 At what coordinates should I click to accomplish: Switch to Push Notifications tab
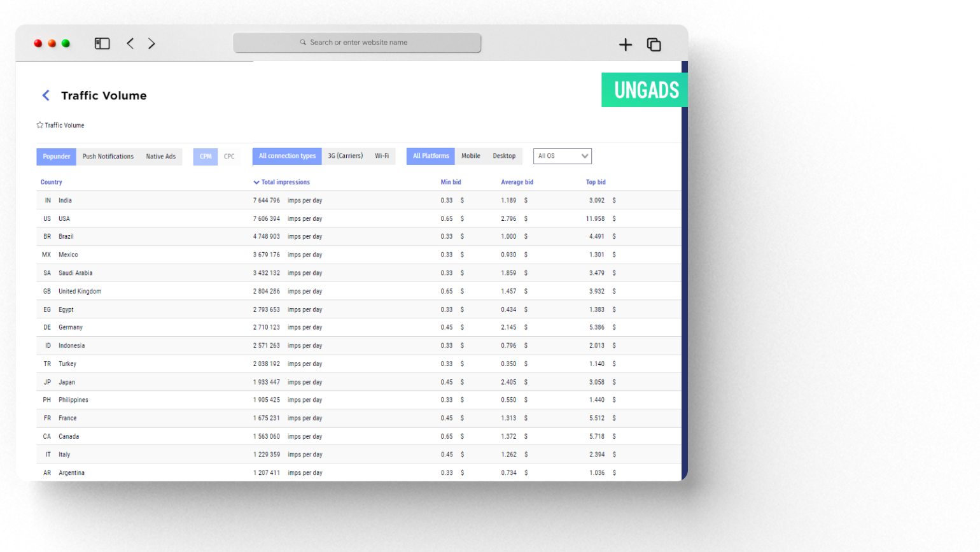point(108,157)
